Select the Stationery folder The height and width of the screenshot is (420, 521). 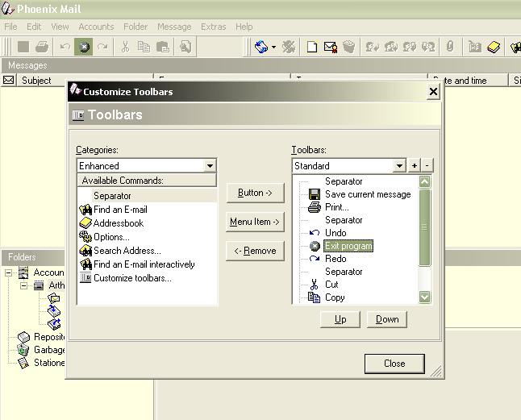[x=49, y=363]
